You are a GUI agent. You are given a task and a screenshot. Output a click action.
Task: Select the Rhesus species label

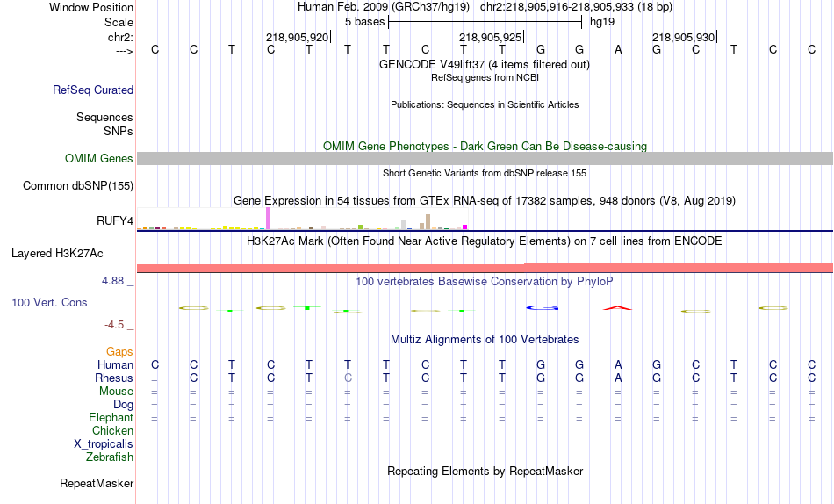coord(114,378)
